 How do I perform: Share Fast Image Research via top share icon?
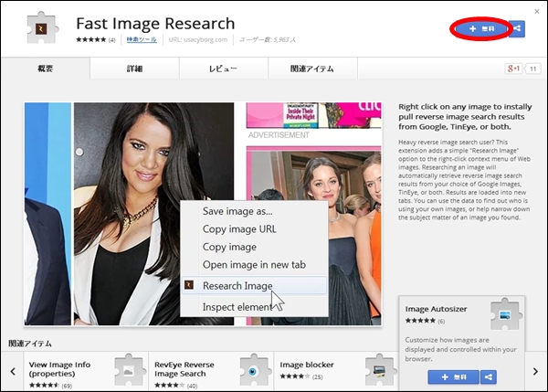517,28
